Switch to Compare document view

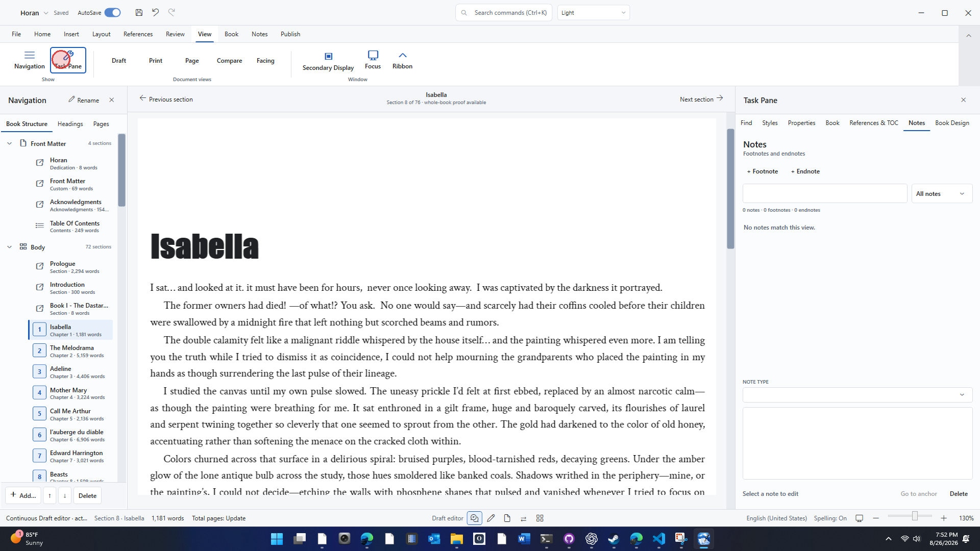(229, 61)
